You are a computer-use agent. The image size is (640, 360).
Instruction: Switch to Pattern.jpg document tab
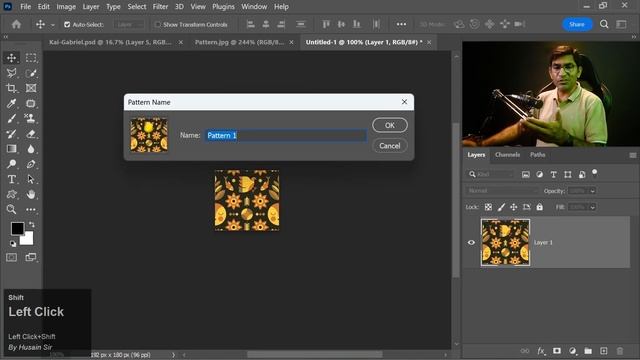coord(239,42)
